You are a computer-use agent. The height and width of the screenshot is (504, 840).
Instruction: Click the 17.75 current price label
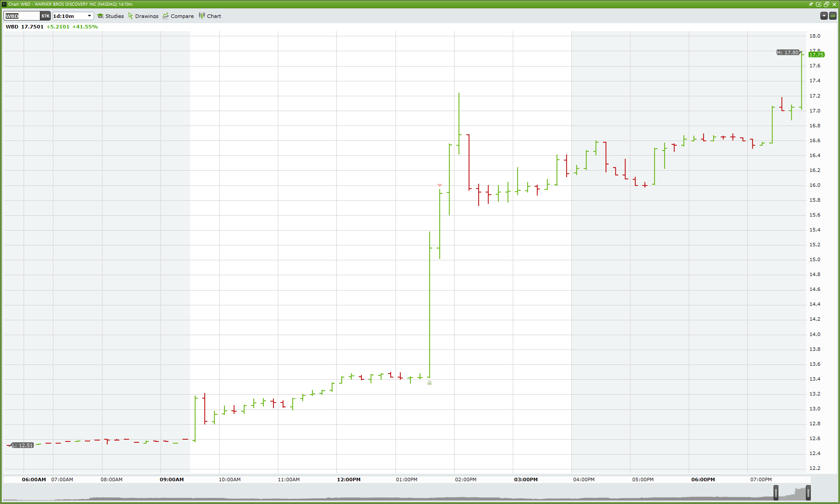[x=816, y=55]
